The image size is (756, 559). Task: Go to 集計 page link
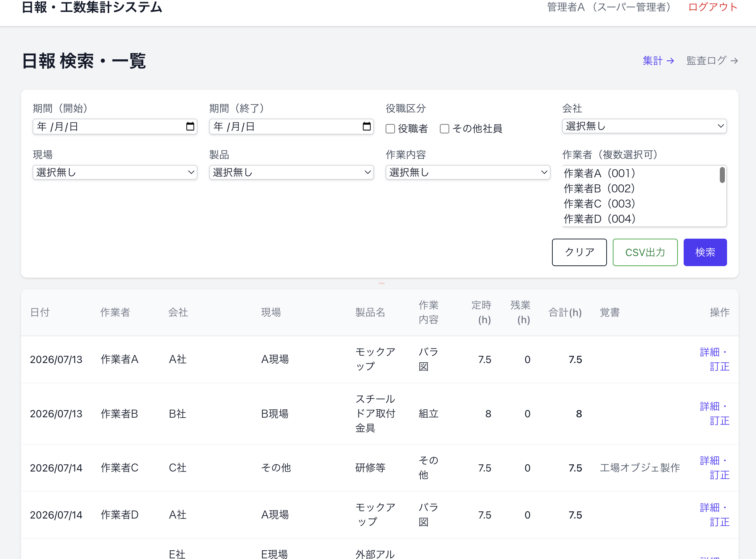pyautogui.click(x=658, y=61)
